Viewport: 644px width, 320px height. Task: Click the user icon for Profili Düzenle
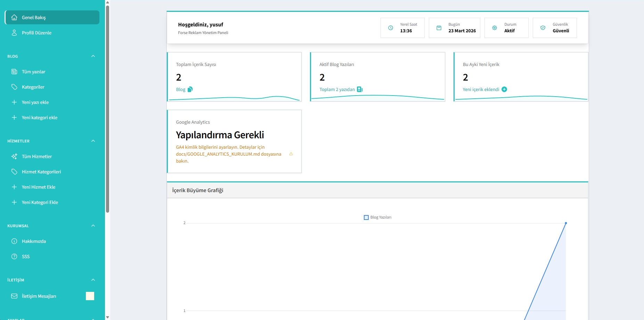click(14, 33)
